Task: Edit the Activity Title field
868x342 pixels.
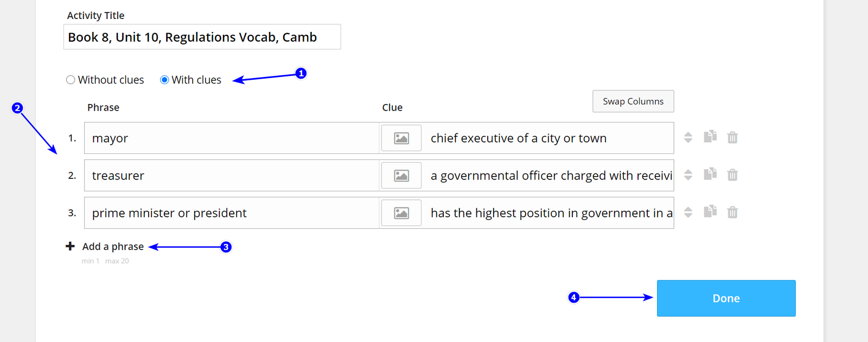Action: [x=202, y=37]
